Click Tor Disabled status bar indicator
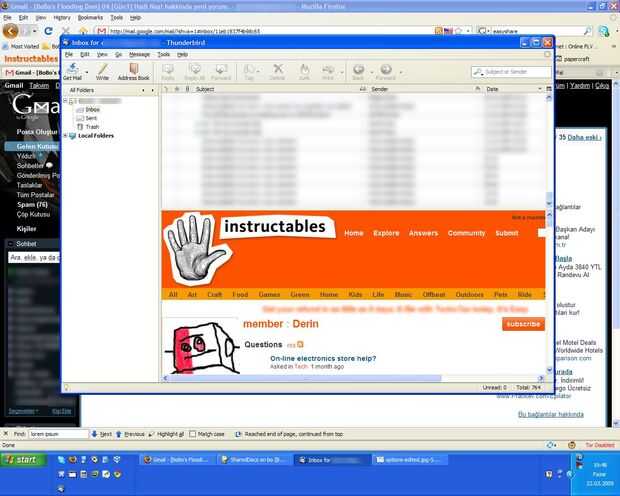 (x=600, y=445)
